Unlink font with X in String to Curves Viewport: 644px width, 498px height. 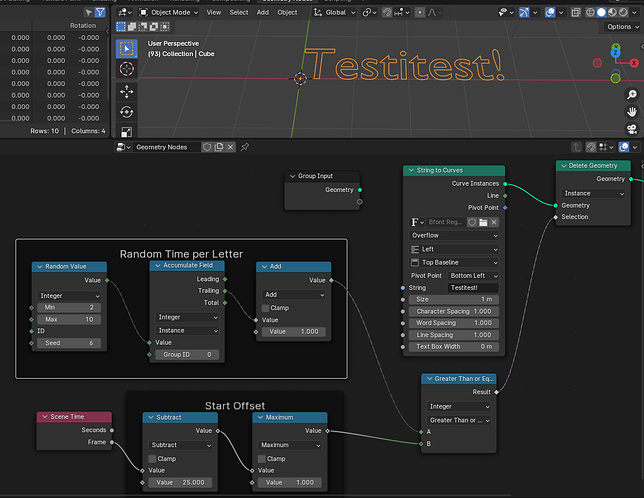[x=494, y=222]
